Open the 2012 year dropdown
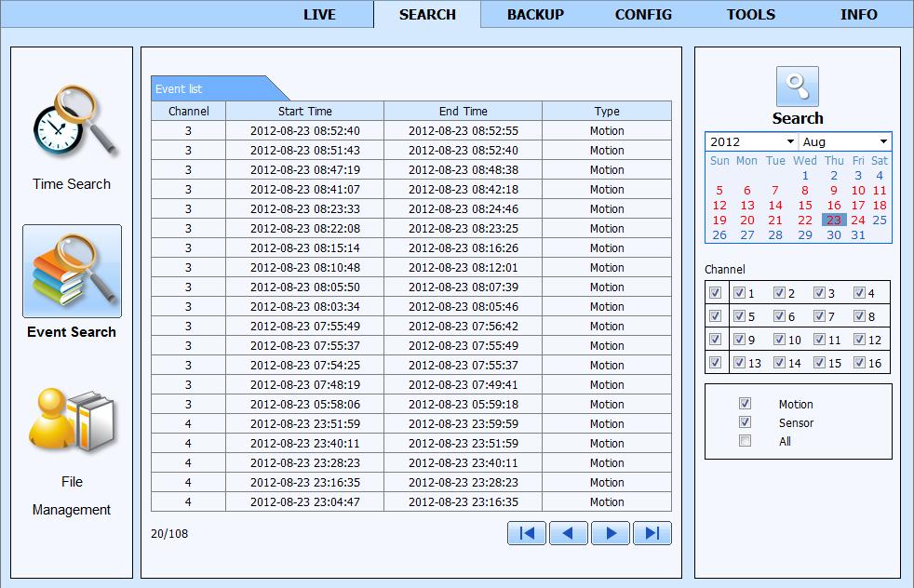 [x=752, y=141]
